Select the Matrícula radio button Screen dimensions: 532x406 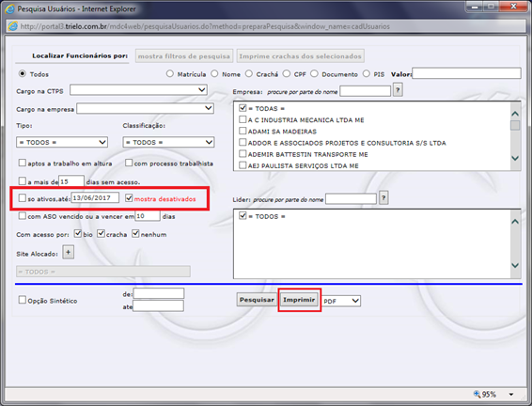tap(169, 73)
